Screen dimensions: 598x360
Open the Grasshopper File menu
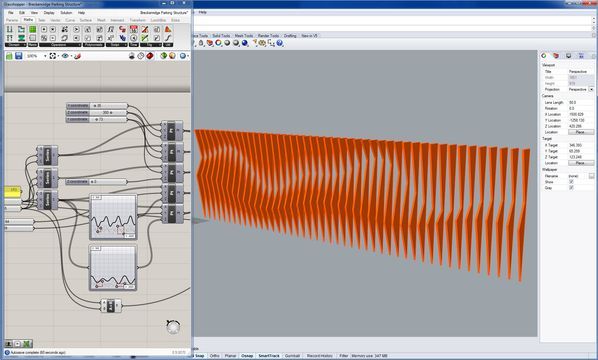tap(11, 13)
